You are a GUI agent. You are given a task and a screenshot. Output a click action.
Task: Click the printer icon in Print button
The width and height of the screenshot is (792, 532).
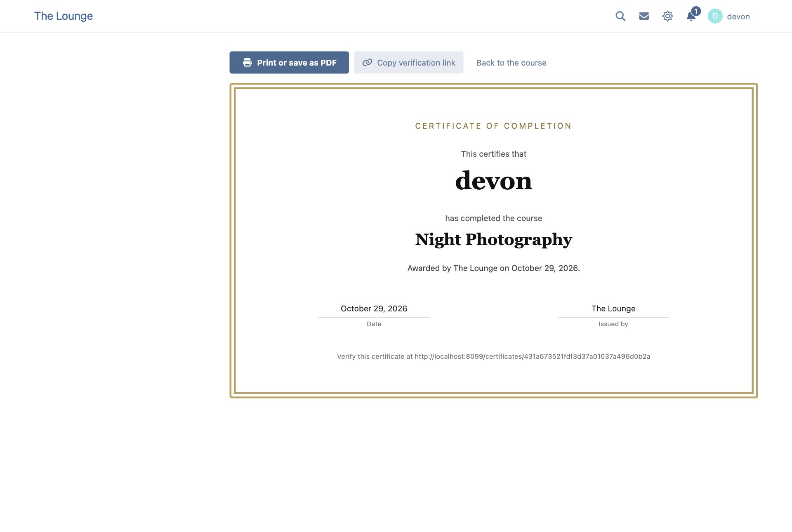click(247, 62)
